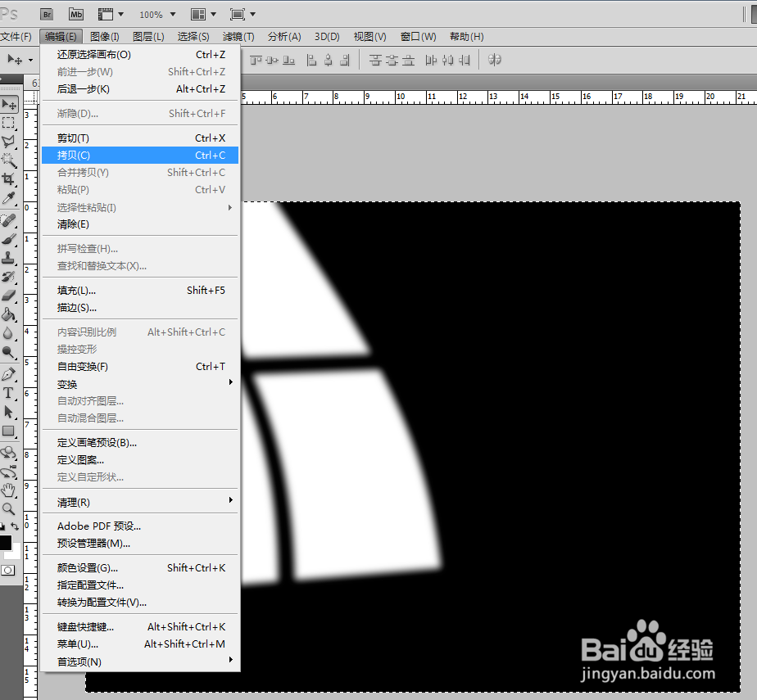This screenshot has height=700, width=757.
Task: Select the Polygonal Lasso tool
Action: 9,142
